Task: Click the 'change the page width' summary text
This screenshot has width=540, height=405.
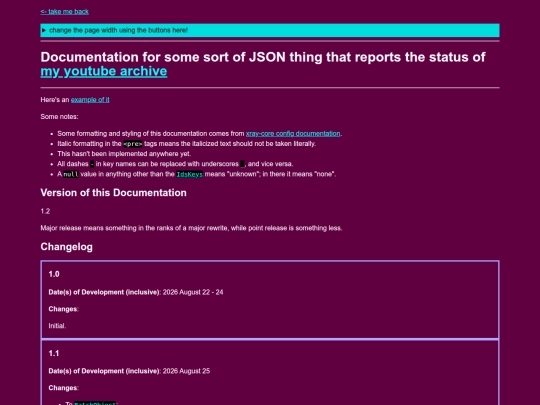Action: [118, 30]
